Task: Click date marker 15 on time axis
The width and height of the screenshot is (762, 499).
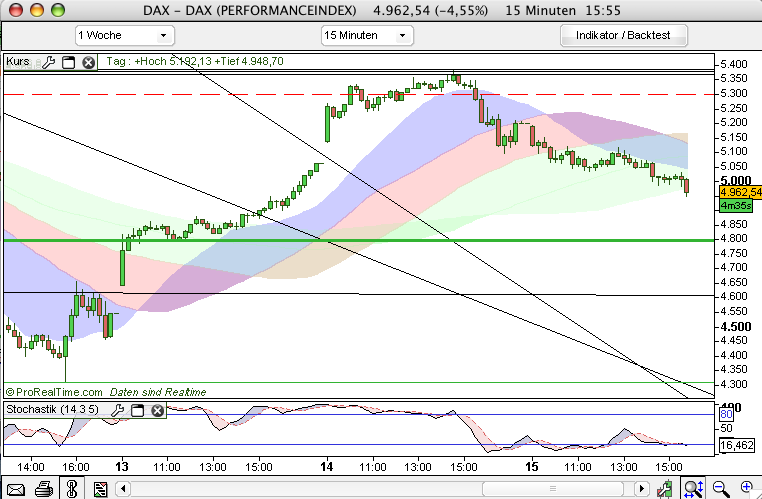Action: (532, 467)
